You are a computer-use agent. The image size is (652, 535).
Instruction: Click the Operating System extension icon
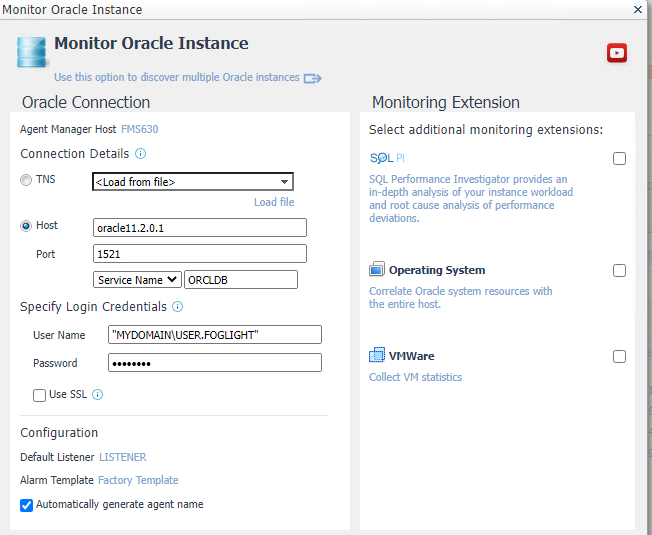[x=377, y=270]
